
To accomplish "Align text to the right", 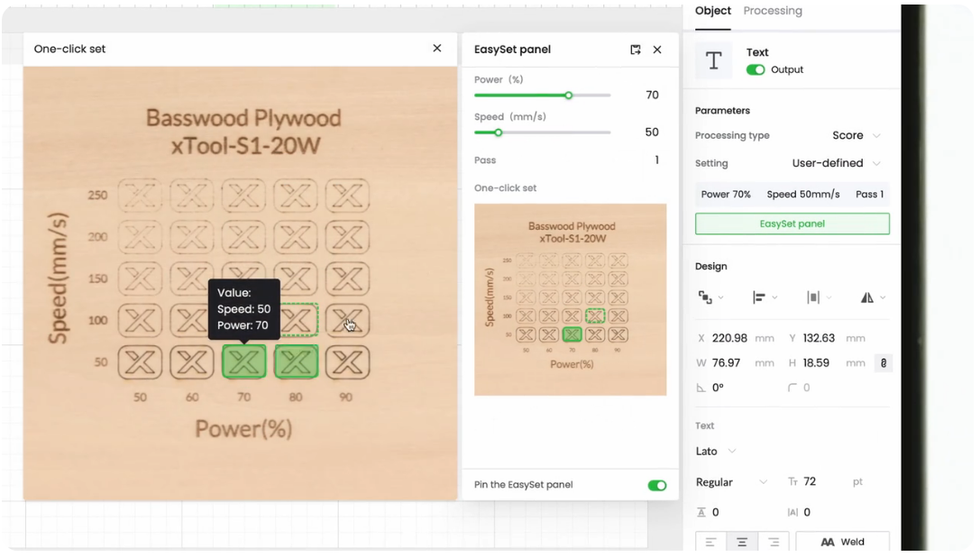I will tap(774, 542).
